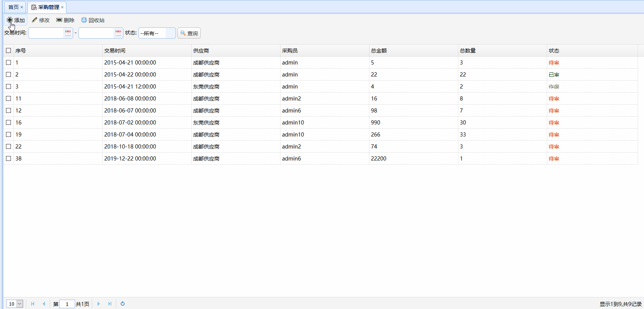The height and width of the screenshot is (309, 644).
Task: Check the row with 序号 16
Action: (8, 123)
